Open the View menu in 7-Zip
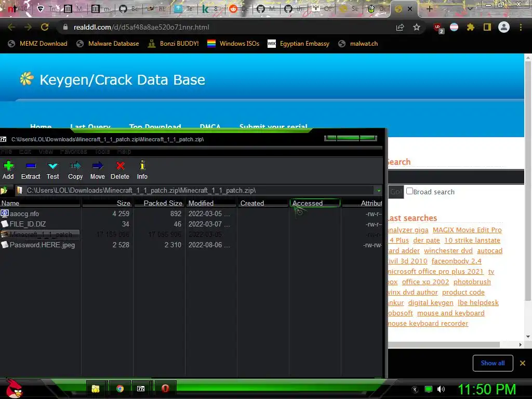The height and width of the screenshot is (399, 532). 46,151
